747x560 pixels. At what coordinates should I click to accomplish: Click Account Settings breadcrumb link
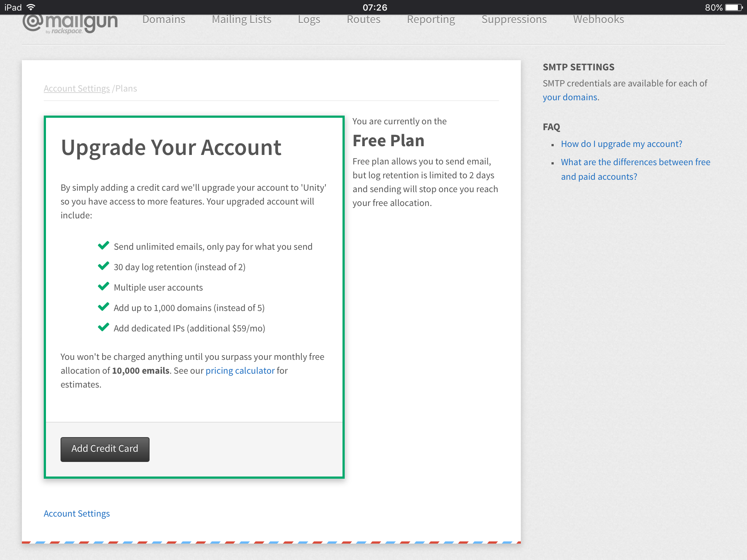pos(77,89)
